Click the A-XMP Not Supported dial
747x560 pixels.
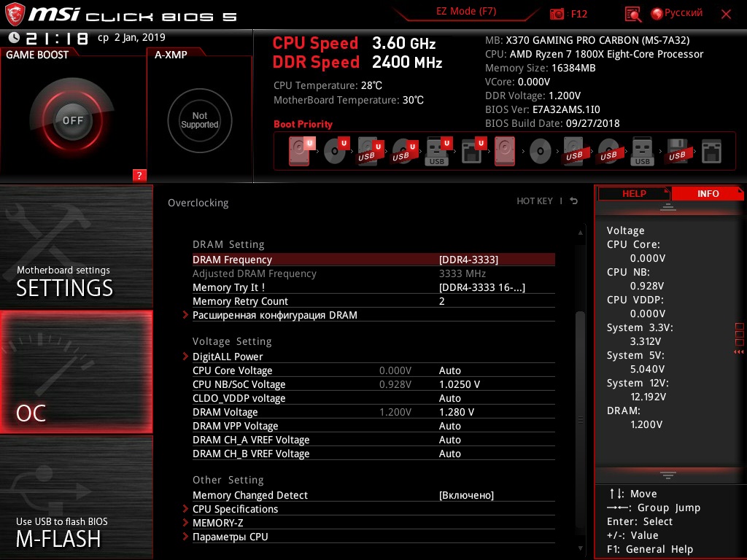(200, 120)
